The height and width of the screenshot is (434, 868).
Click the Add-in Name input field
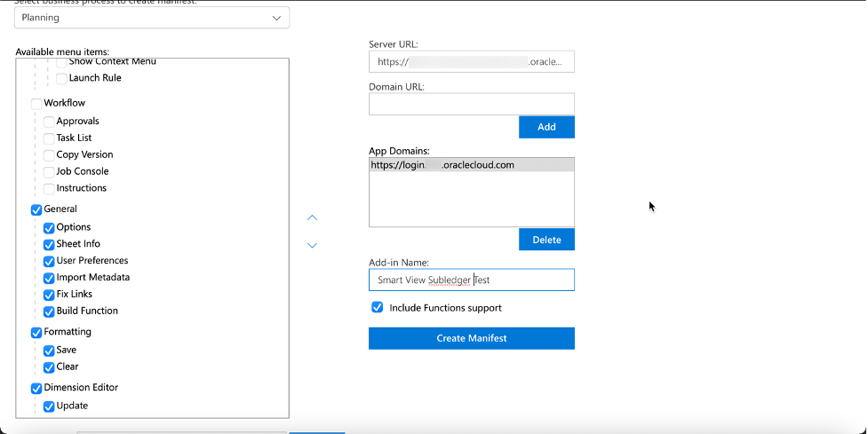tap(471, 280)
